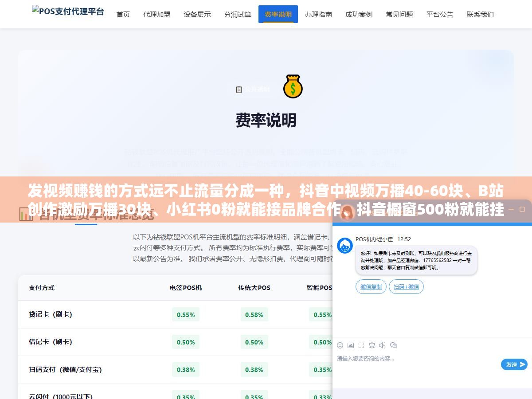Click the 0.38% 扫码支付 rate under 电签POS机
This screenshot has height=399, width=532.
186,370
